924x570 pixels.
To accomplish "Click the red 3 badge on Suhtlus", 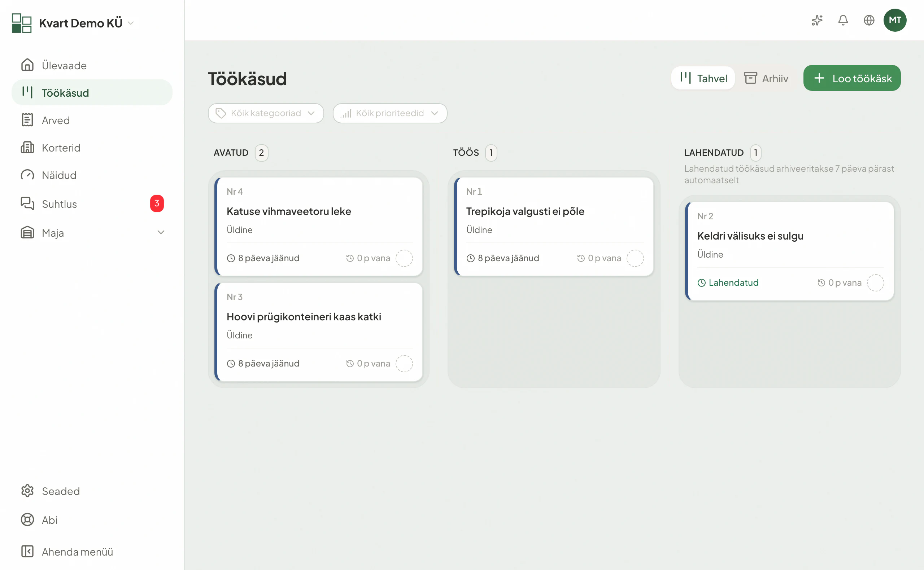I will click(157, 203).
